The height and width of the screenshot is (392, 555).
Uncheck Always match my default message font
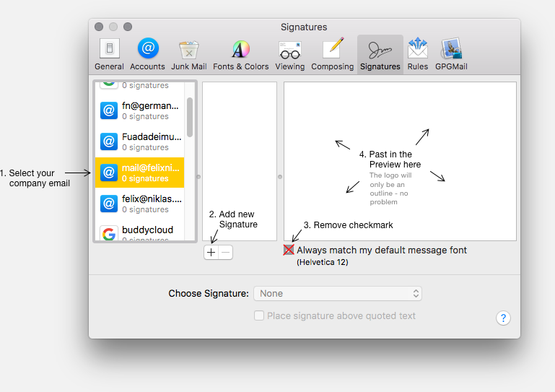click(289, 251)
